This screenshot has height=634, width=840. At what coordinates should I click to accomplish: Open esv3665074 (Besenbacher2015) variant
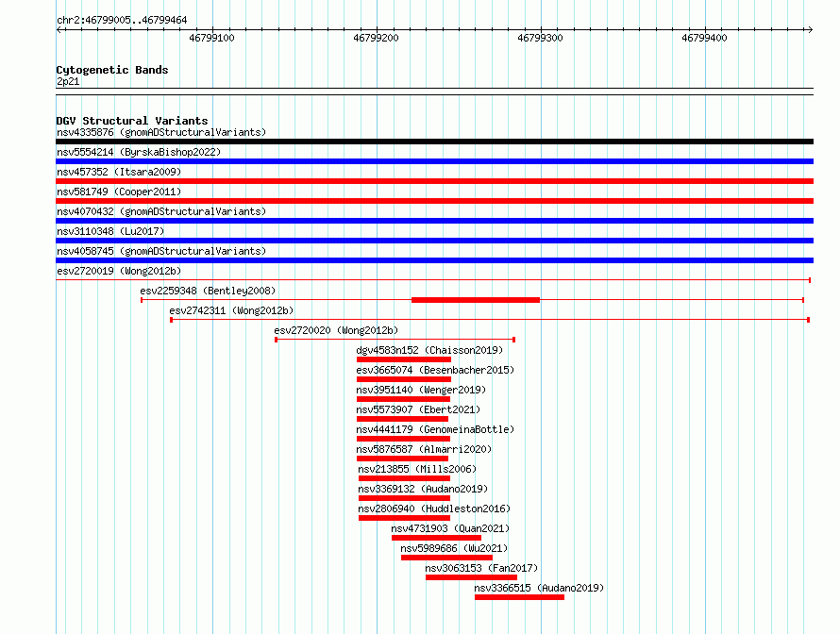(x=435, y=370)
